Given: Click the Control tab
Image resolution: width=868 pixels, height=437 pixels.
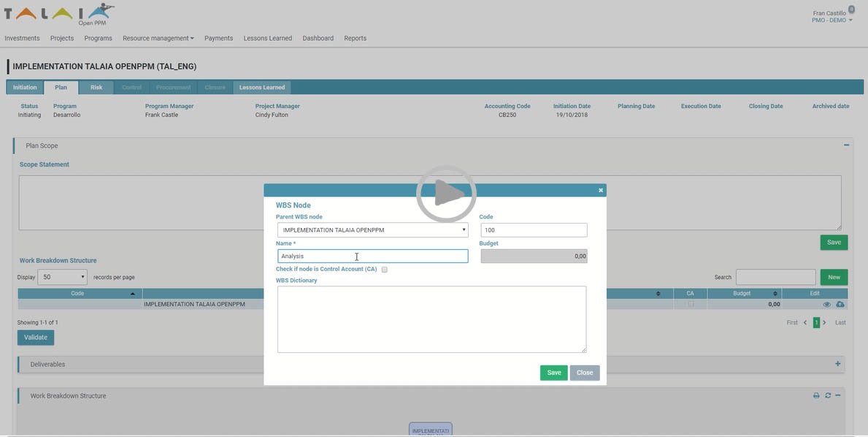Looking at the screenshot, I should point(131,88).
